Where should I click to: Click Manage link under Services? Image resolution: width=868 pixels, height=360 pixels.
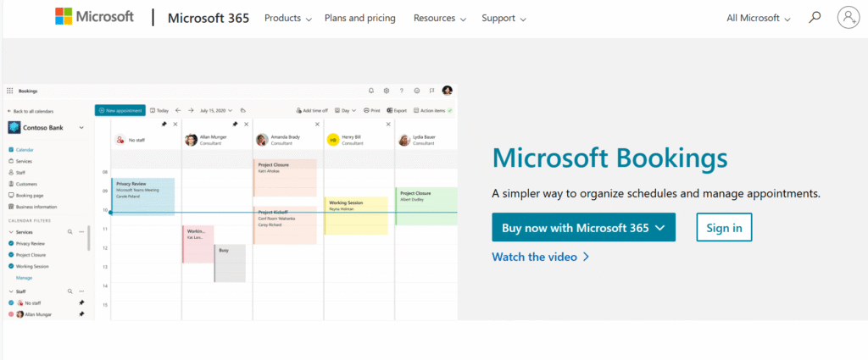point(24,278)
